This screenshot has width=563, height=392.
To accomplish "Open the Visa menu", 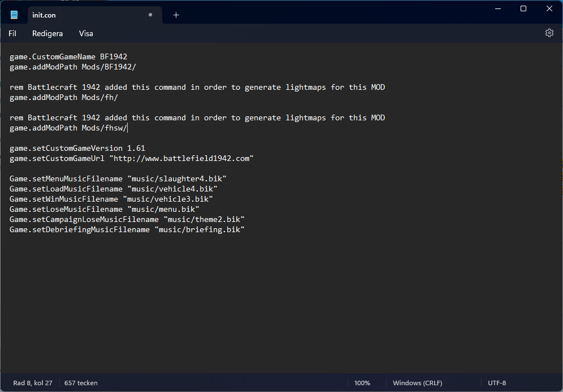I will pyautogui.click(x=86, y=33).
